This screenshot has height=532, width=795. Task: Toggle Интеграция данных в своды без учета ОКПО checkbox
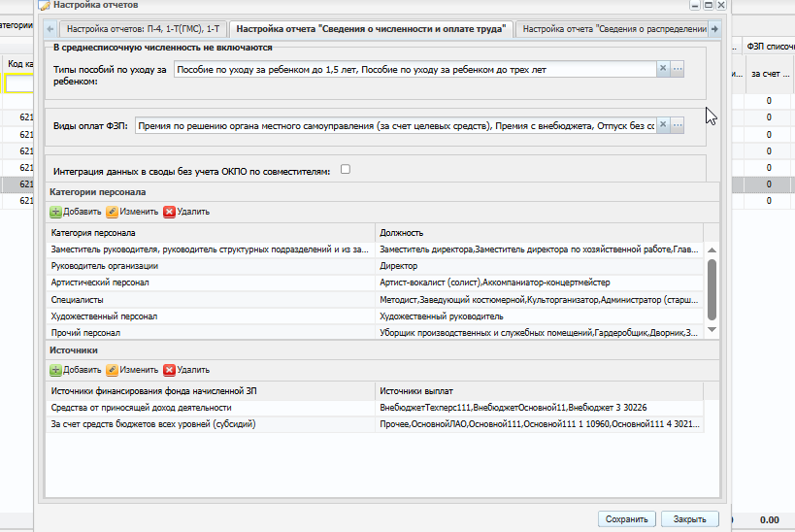345,170
